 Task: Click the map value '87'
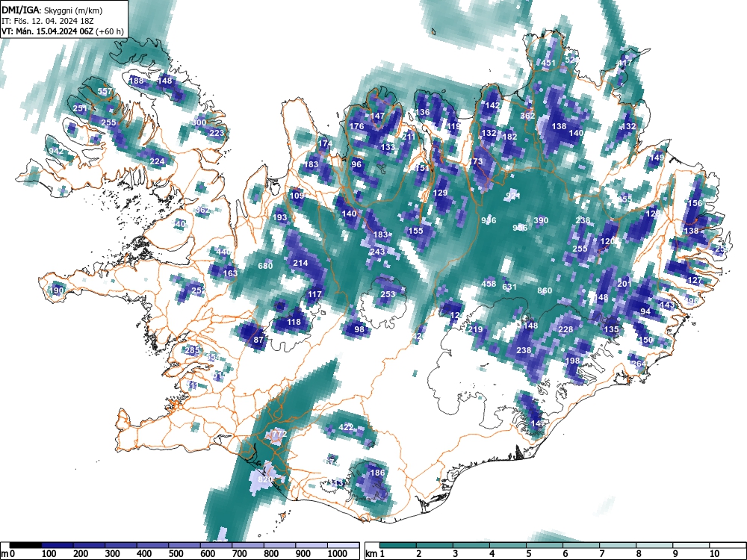coord(258,340)
